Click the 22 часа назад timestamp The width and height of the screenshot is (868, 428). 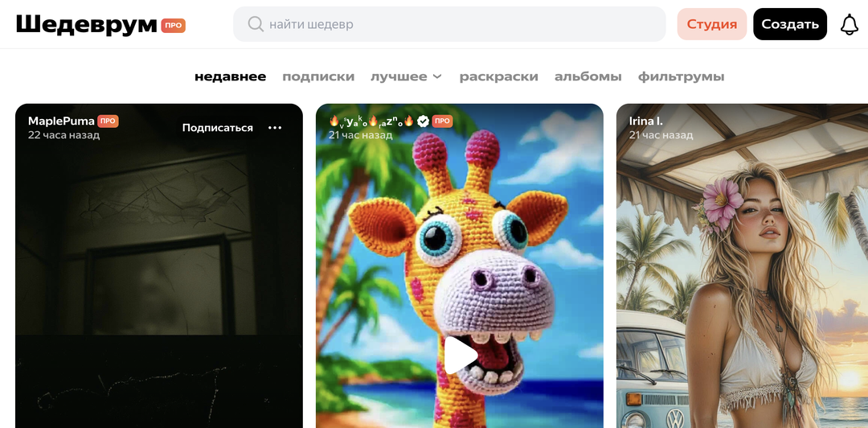tap(63, 134)
